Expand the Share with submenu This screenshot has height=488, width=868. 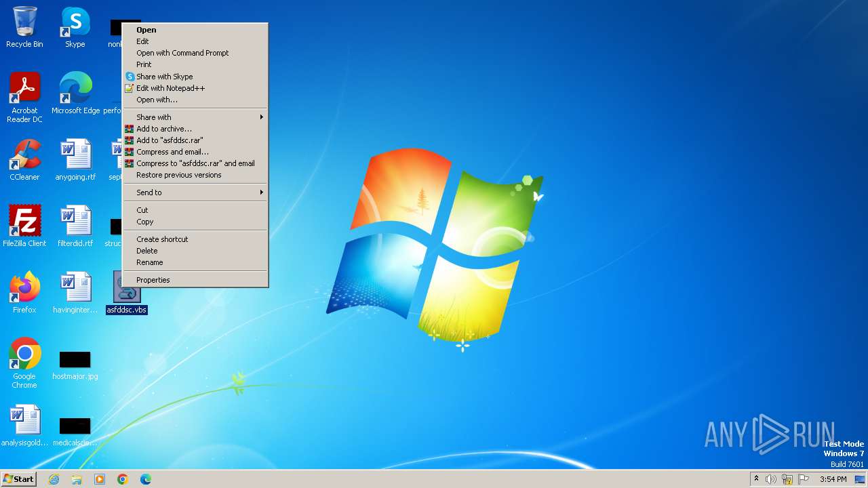(195, 117)
